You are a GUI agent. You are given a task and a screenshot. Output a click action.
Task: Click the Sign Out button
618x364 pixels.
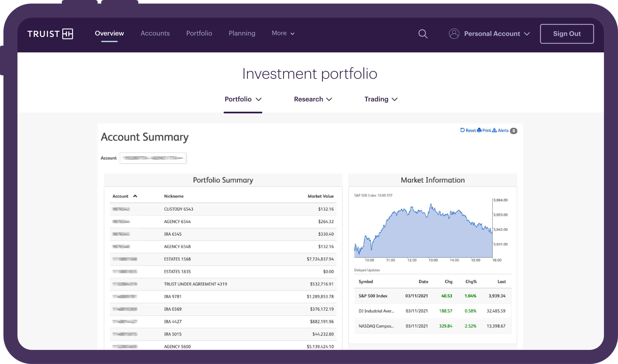point(567,33)
